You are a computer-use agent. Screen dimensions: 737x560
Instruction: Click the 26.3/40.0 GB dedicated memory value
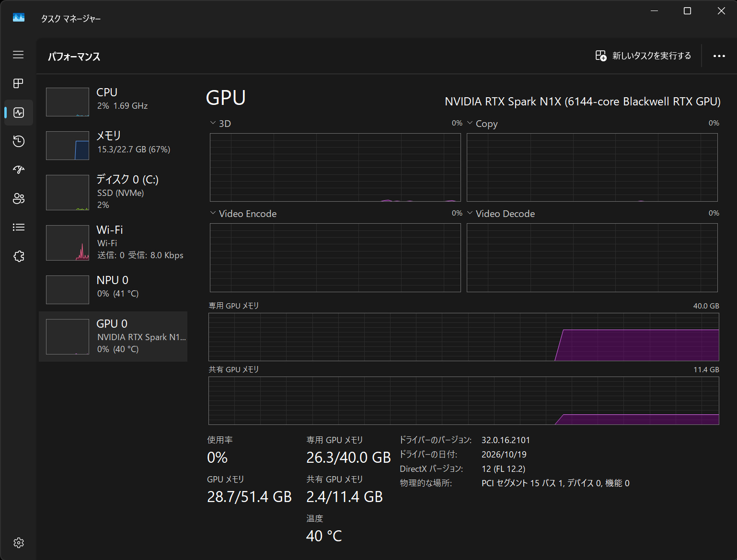click(348, 457)
